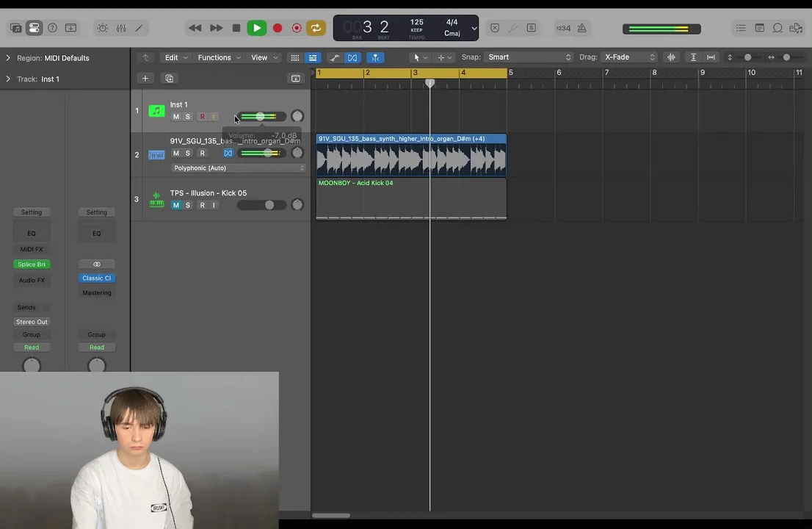Click the Cmaj key signature
The image size is (812, 529).
(x=452, y=33)
